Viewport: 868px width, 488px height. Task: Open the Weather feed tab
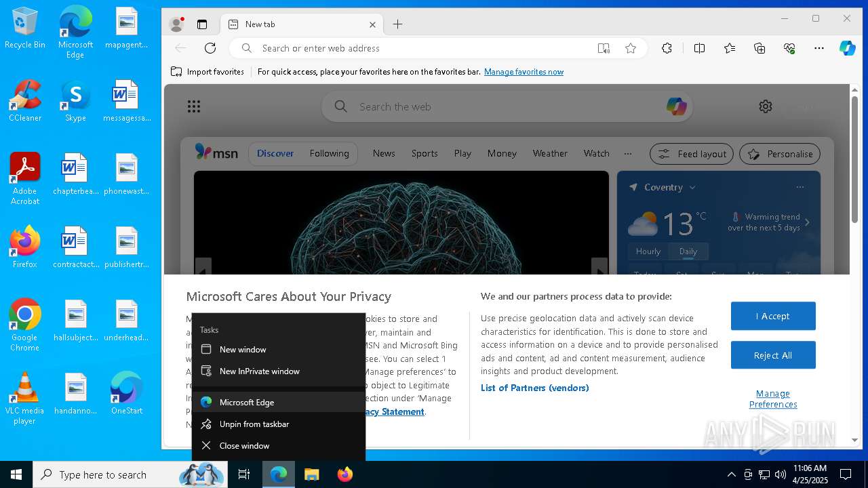point(550,154)
